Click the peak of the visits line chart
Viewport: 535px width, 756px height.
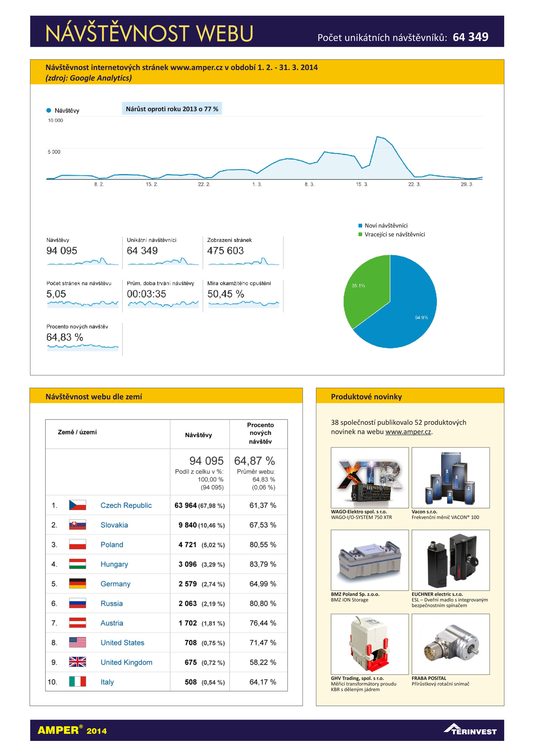[x=377, y=137]
